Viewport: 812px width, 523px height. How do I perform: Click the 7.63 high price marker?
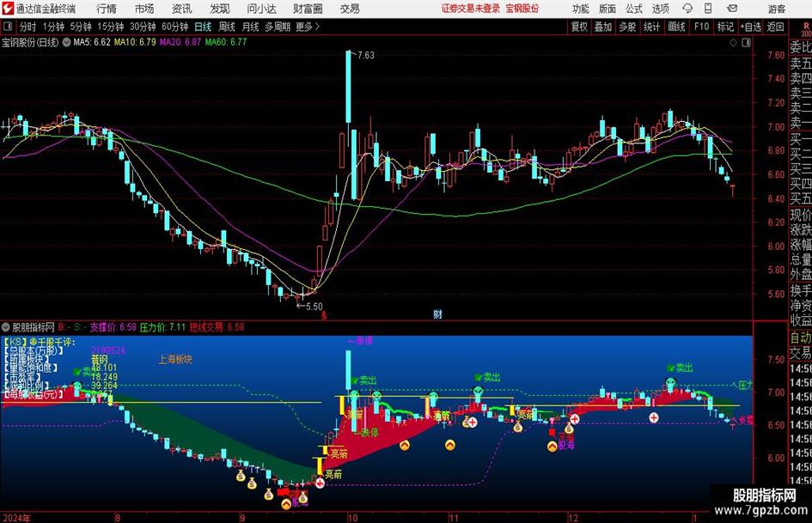coord(365,55)
